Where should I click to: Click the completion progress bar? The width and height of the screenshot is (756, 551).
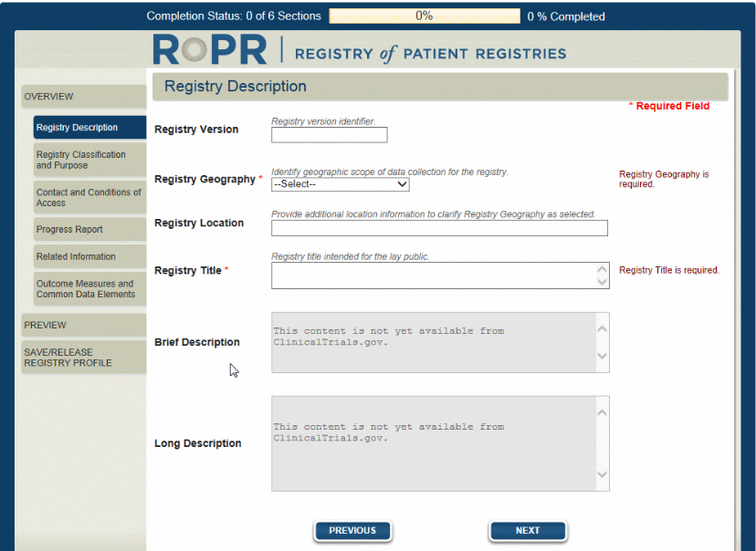425,16
